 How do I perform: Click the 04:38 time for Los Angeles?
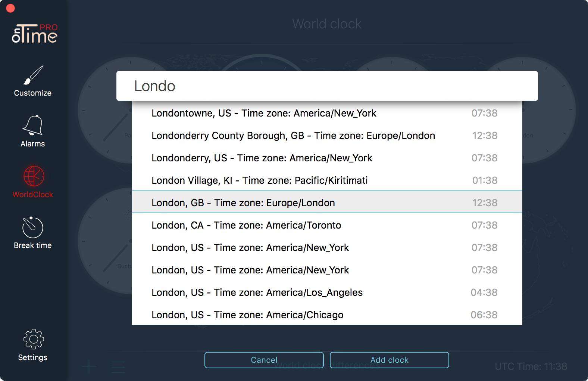click(x=484, y=292)
